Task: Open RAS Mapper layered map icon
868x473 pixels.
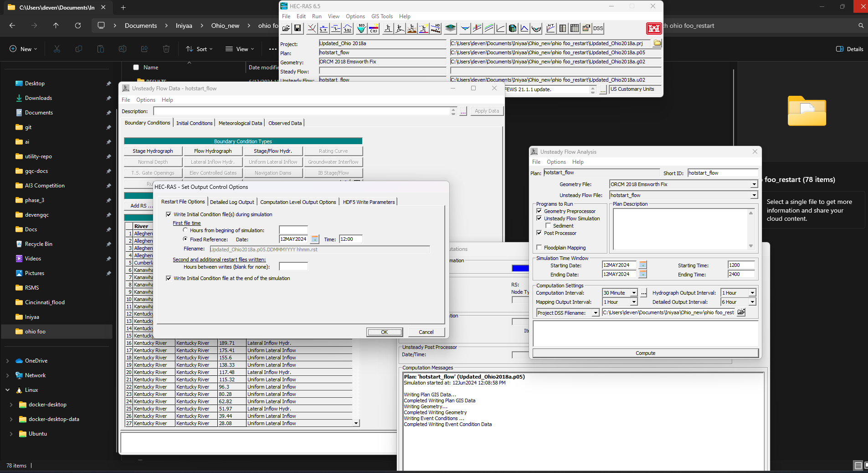Action: tap(450, 28)
